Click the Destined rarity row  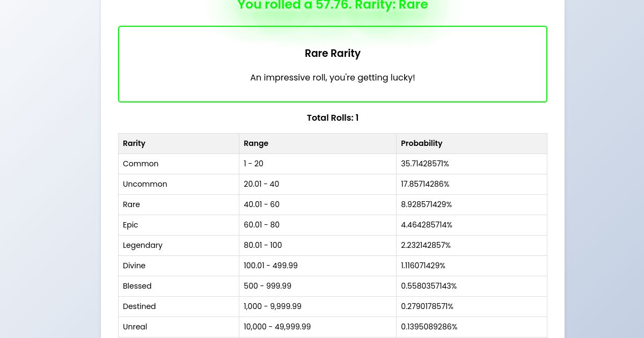[x=139, y=306]
